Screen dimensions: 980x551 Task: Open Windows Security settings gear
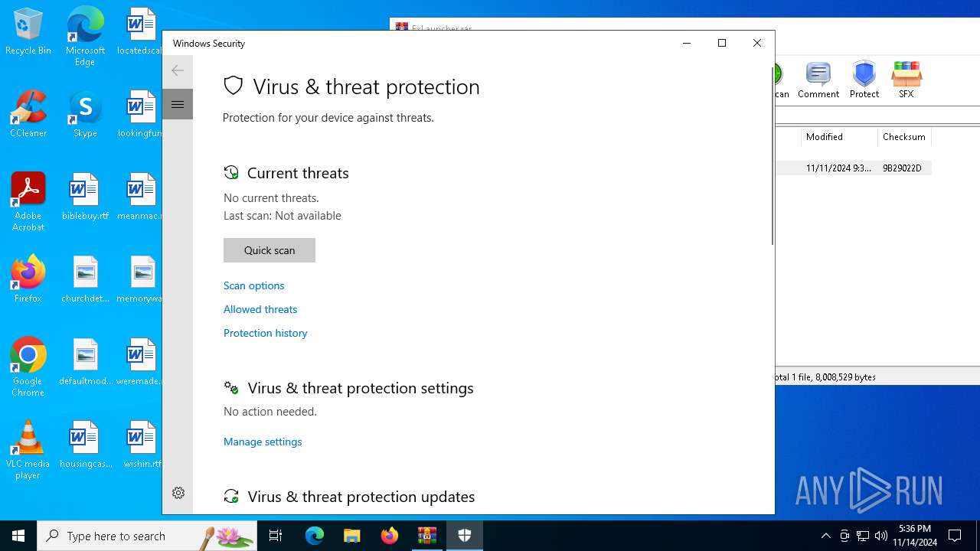178,493
